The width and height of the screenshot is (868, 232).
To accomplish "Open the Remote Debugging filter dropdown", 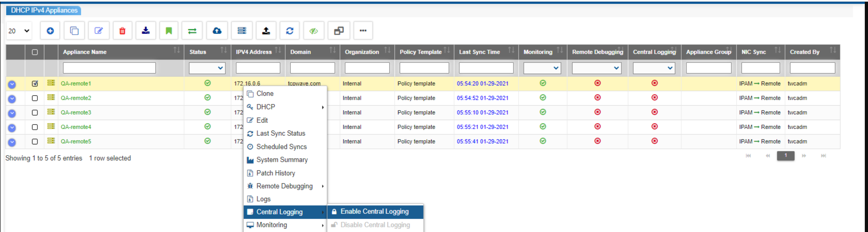I will pyautogui.click(x=597, y=68).
